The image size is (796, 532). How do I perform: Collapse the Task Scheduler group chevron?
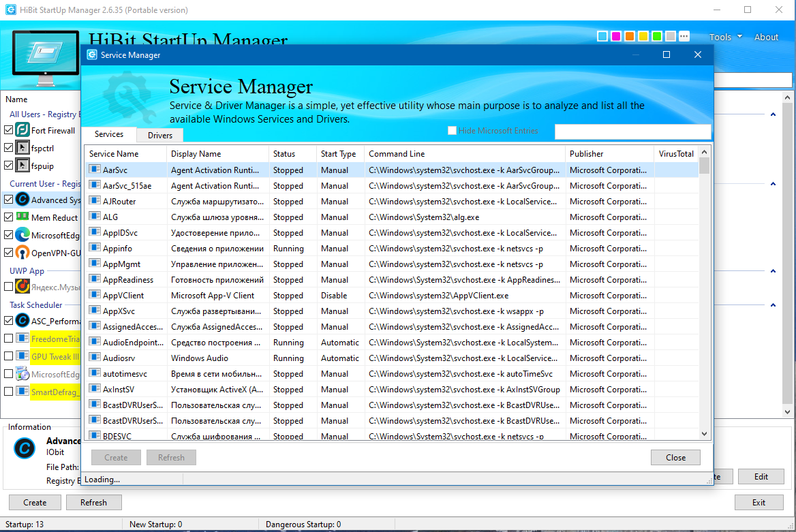tap(773, 305)
